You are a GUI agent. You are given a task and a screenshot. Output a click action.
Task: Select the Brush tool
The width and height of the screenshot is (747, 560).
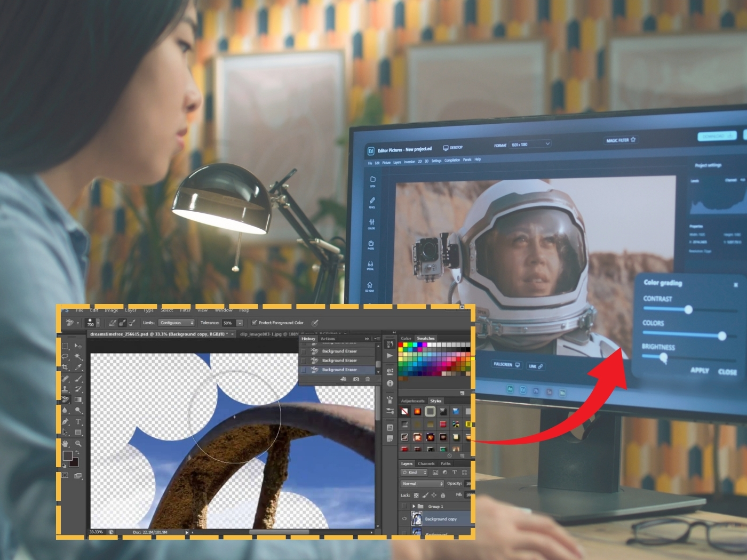[78, 379]
